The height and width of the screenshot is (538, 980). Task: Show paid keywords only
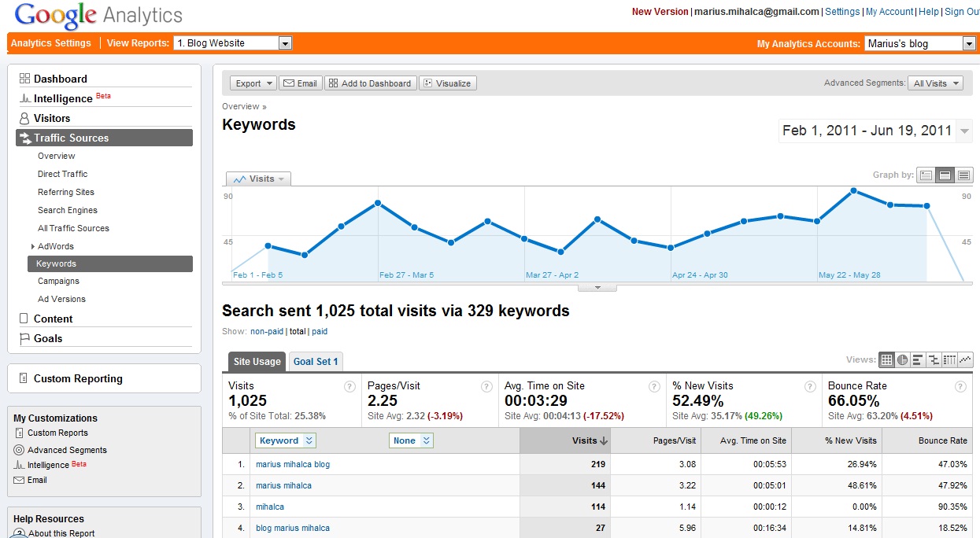(x=320, y=332)
